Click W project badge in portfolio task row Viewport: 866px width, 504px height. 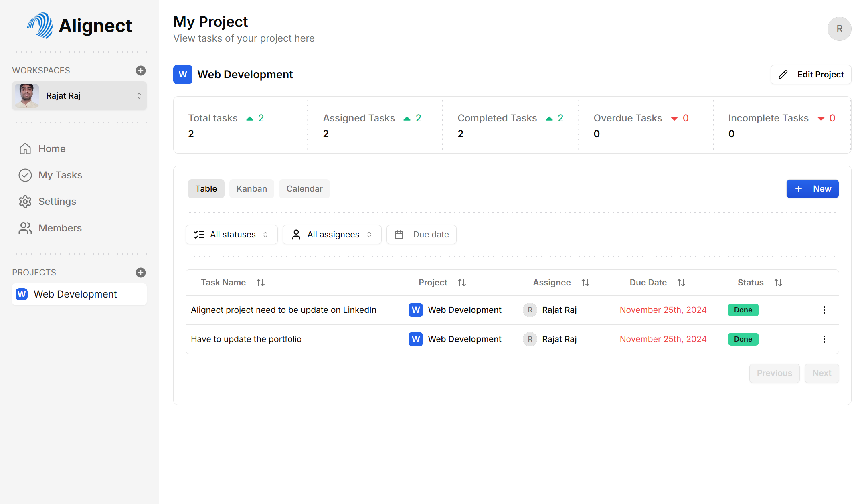tap(416, 339)
